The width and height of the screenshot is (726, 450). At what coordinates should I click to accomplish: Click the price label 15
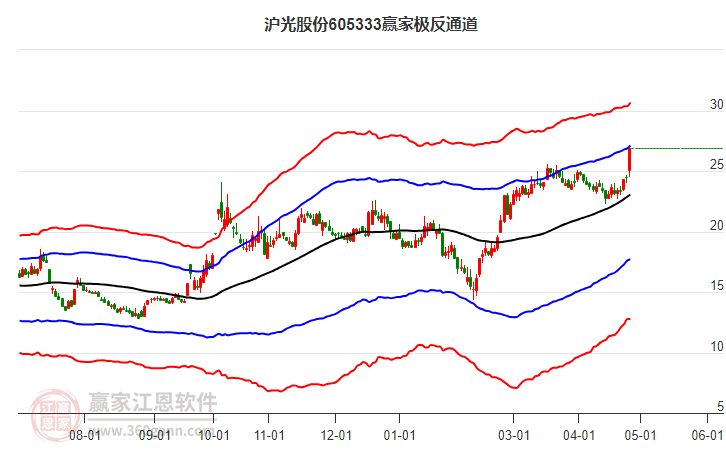coord(717,286)
